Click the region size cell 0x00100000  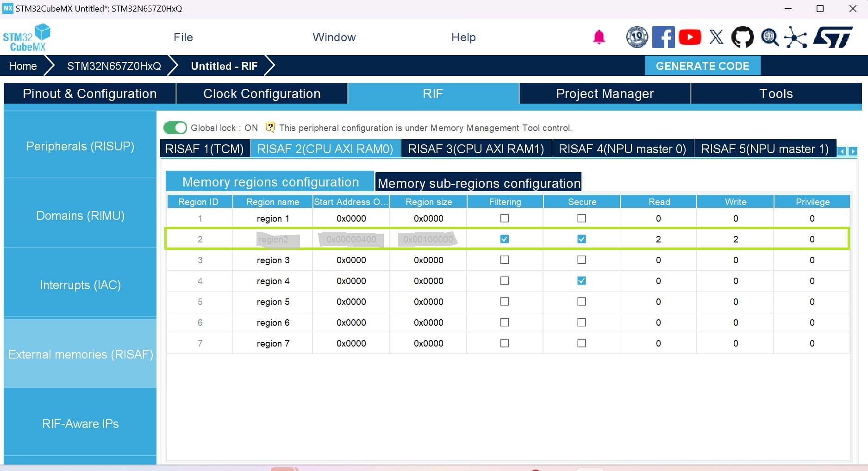(x=428, y=239)
